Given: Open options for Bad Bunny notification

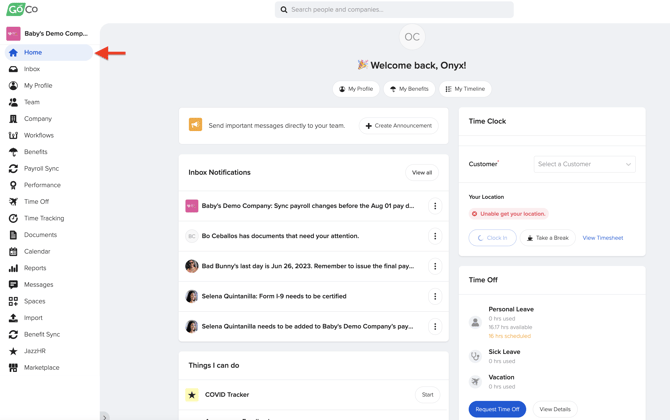Looking at the screenshot, I should click(434, 266).
